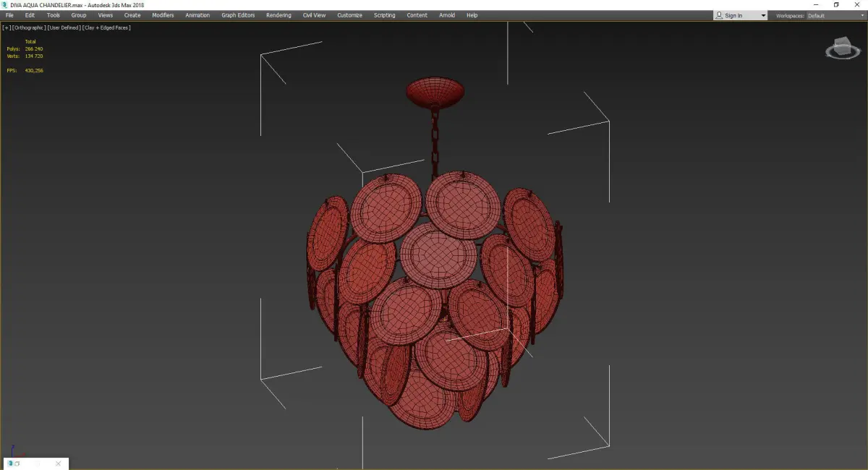The width and height of the screenshot is (868, 470).
Task: Select the chandelier ceiling canopy object
Action: click(435, 93)
